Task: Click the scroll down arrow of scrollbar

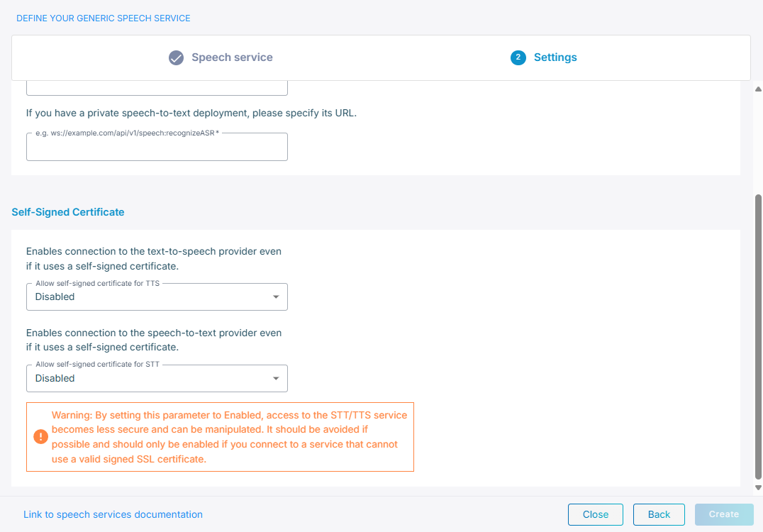Action: tap(758, 488)
